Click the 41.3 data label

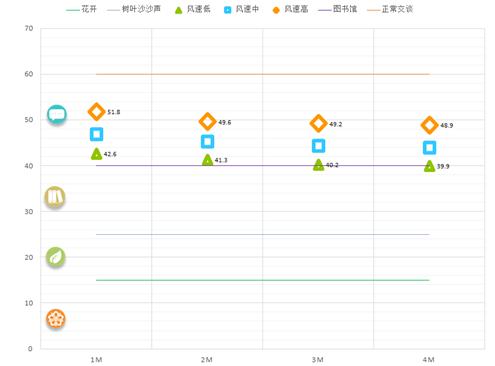click(221, 160)
